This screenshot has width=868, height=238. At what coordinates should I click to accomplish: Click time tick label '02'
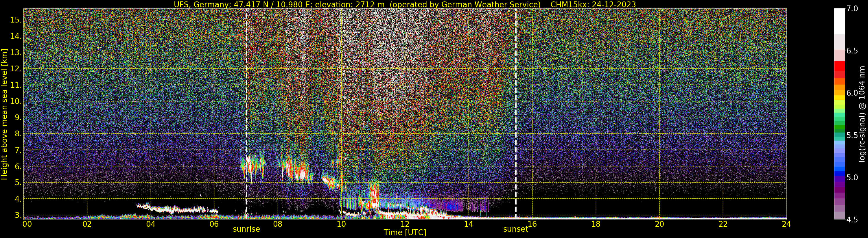click(87, 224)
